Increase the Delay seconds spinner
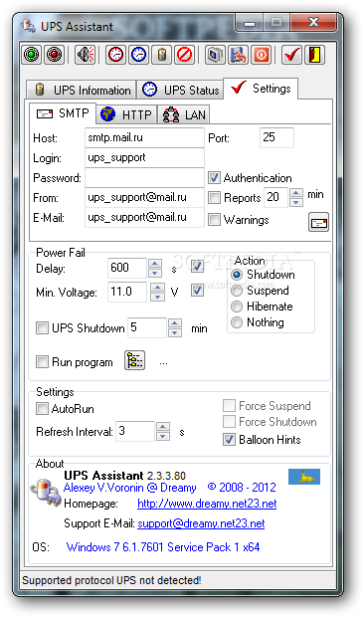This screenshot has width=364, height=617. click(155, 264)
